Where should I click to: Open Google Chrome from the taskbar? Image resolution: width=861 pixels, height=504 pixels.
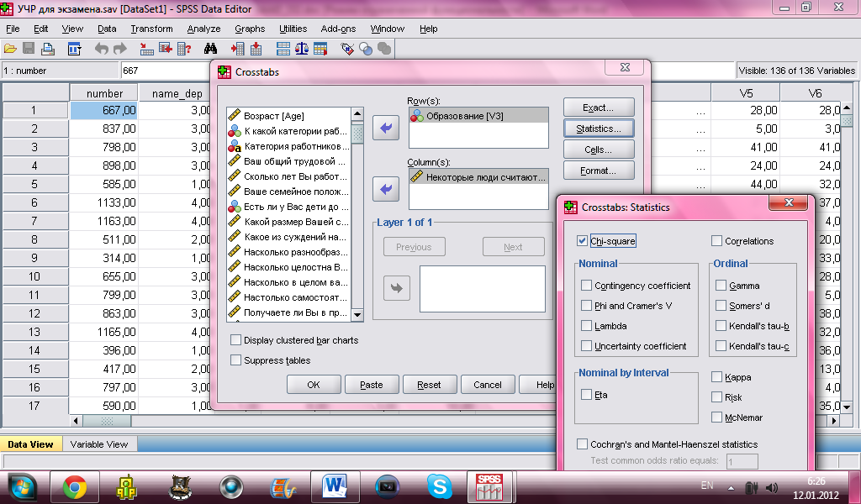pyautogui.click(x=75, y=486)
